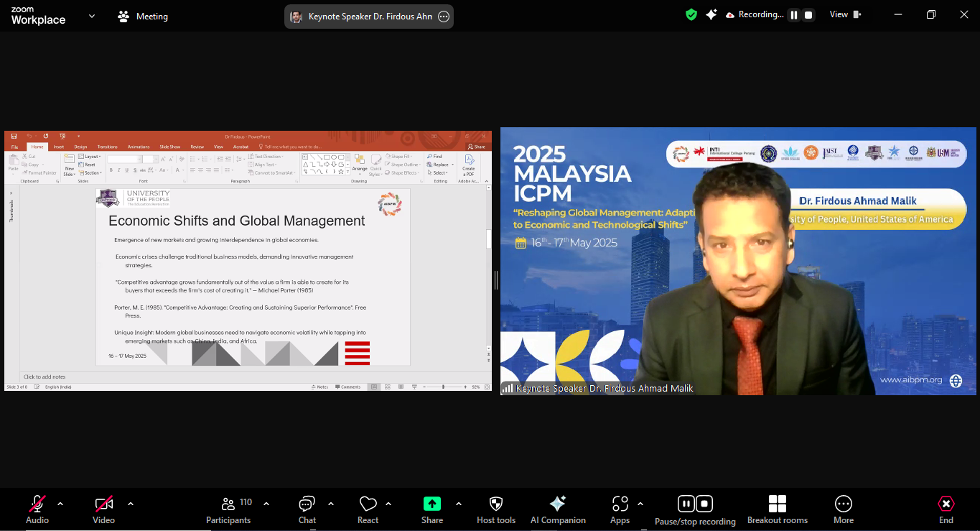This screenshot has width=980, height=531.
Task: Click the Arrange button
Action: point(360,165)
